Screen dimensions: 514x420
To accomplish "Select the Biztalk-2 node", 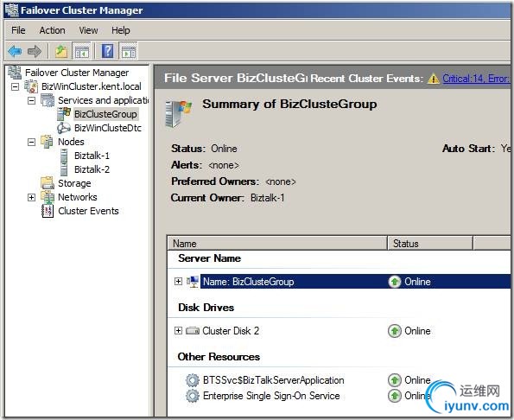I will (92, 169).
